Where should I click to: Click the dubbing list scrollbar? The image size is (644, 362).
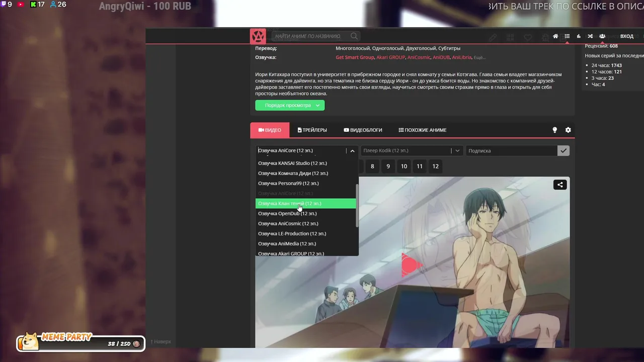(x=357, y=206)
